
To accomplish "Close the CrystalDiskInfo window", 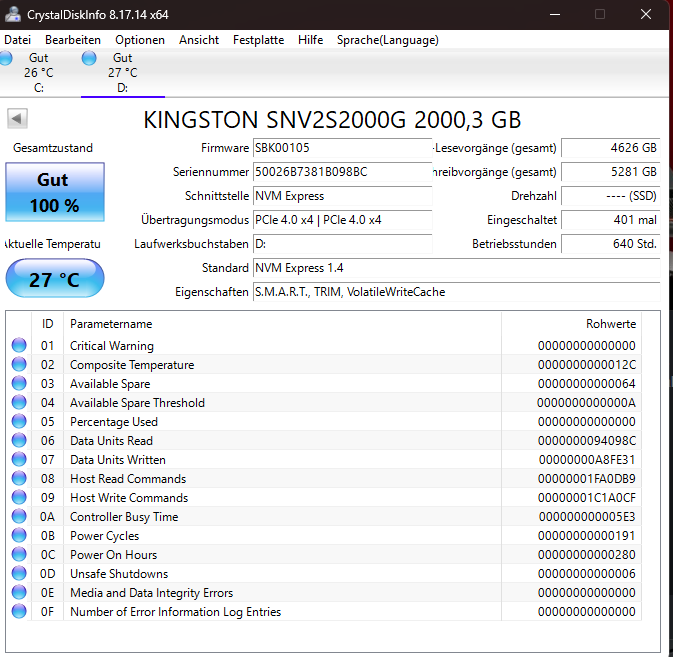I will pyautogui.click(x=646, y=14).
